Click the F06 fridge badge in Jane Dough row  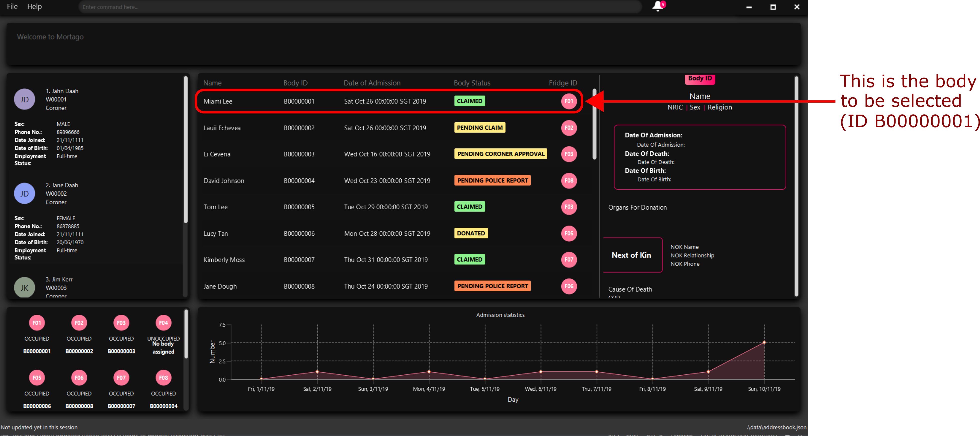[x=569, y=286]
